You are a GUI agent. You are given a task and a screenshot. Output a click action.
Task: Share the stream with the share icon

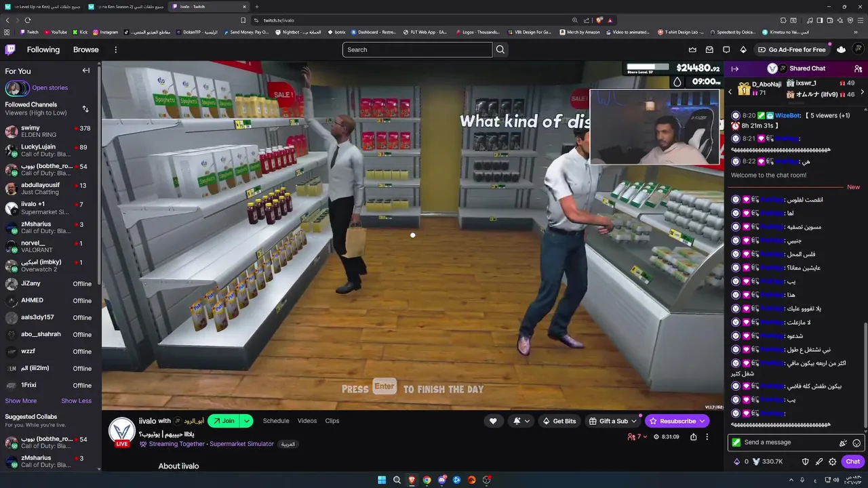pyautogui.click(x=693, y=437)
